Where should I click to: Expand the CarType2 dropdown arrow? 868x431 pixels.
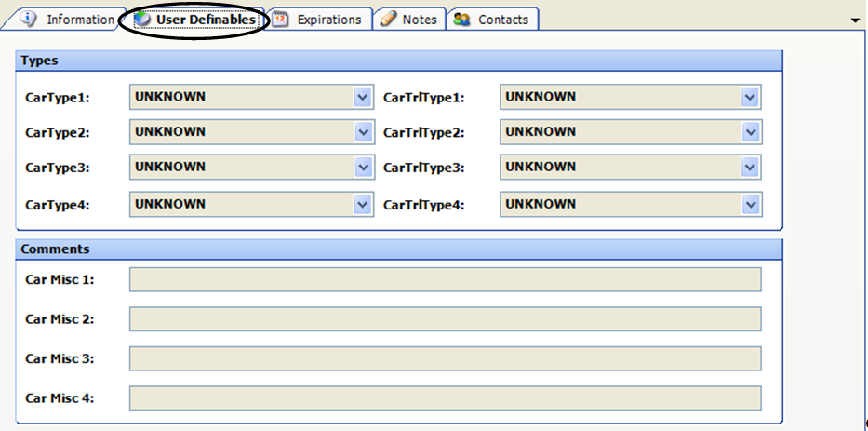click(363, 132)
